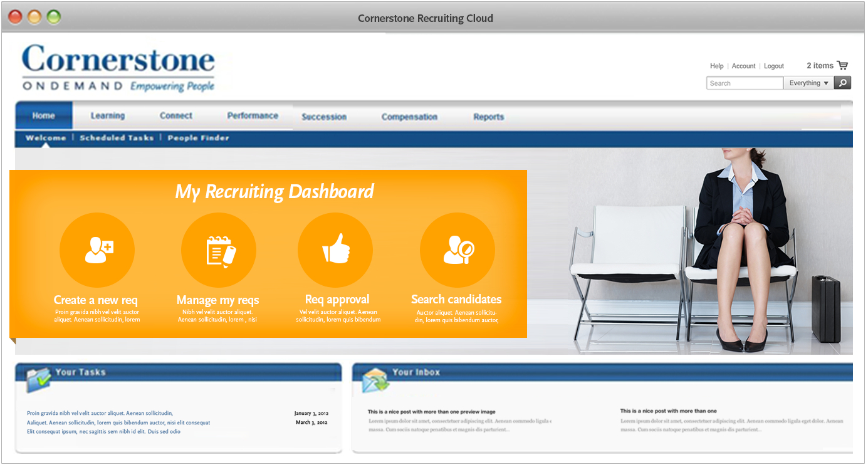This screenshot has height=467, width=868.
Task: Switch to the Learning tab
Action: pyautogui.click(x=108, y=116)
